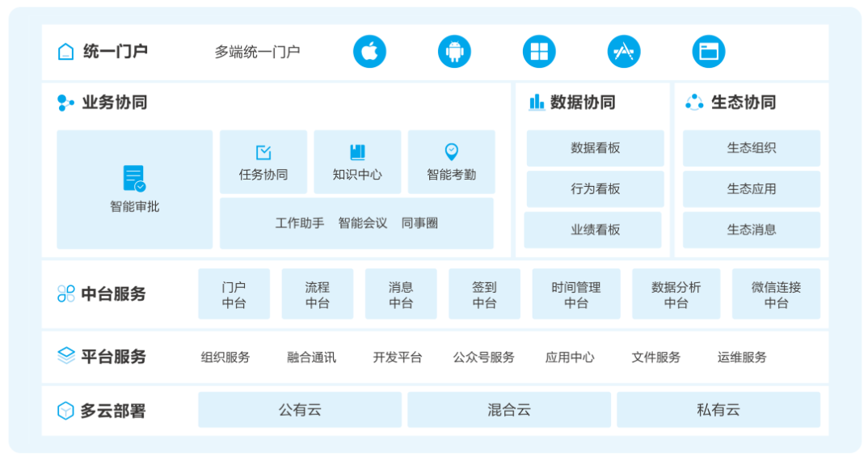The image size is (868, 461).
Task: Click the 同事圈 label
Action: coord(419,223)
